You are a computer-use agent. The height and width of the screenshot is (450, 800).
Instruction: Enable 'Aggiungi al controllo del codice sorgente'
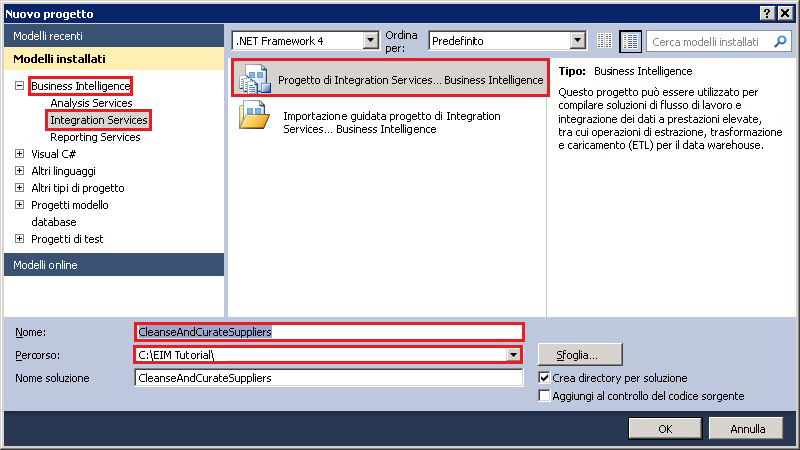[x=544, y=395]
